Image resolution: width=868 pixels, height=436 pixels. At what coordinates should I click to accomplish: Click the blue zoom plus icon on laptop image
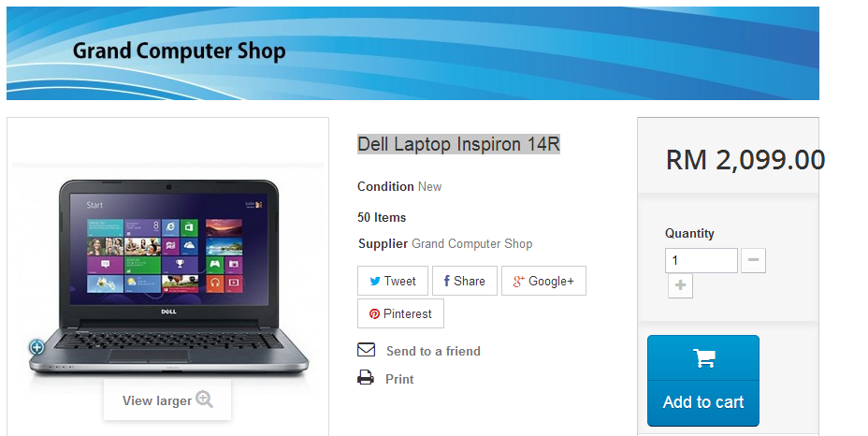point(36,347)
